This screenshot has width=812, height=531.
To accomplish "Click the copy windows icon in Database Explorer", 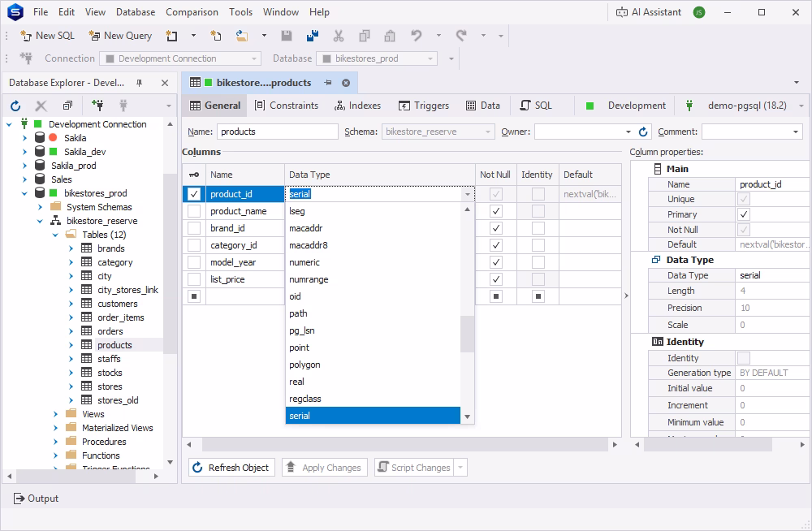I will 68,106.
